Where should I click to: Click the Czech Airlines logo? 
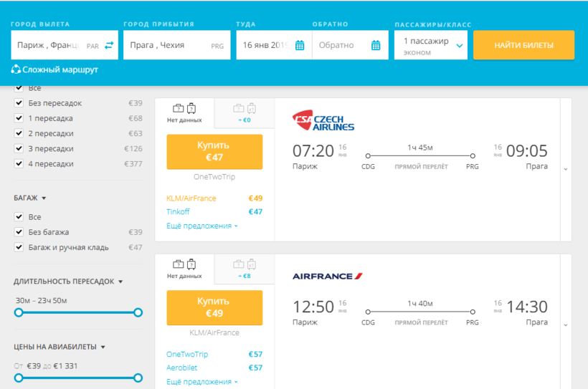tap(323, 121)
